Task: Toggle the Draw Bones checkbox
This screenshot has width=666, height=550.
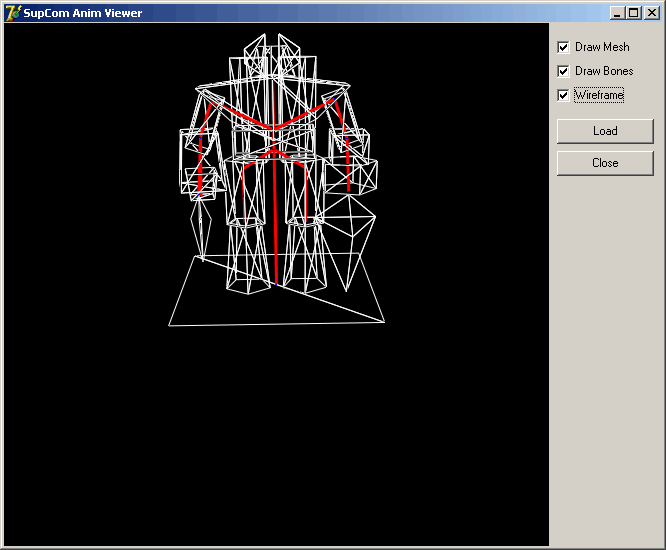Action: [x=563, y=71]
